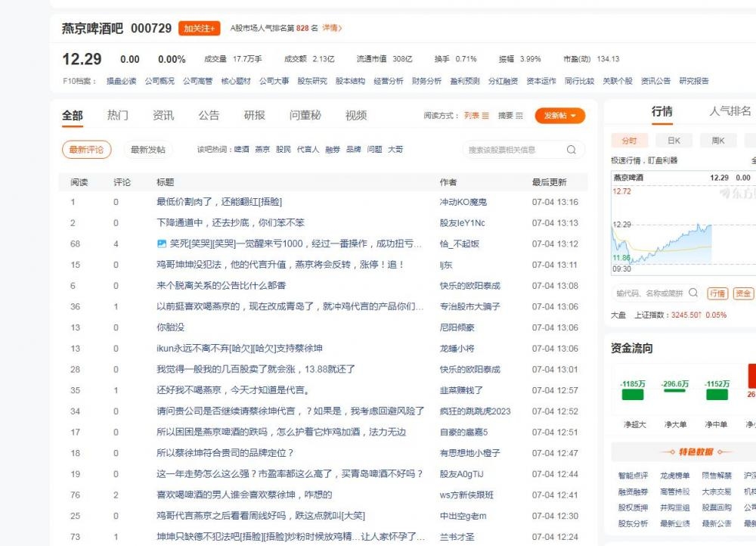Click hot word 融券
The height and width of the screenshot is (546, 756).
(333, 150)
